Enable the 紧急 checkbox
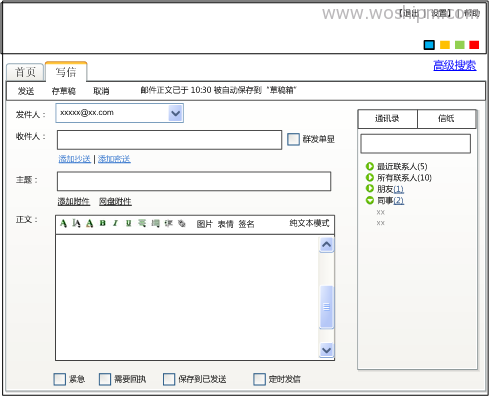 tap(60, 379)
